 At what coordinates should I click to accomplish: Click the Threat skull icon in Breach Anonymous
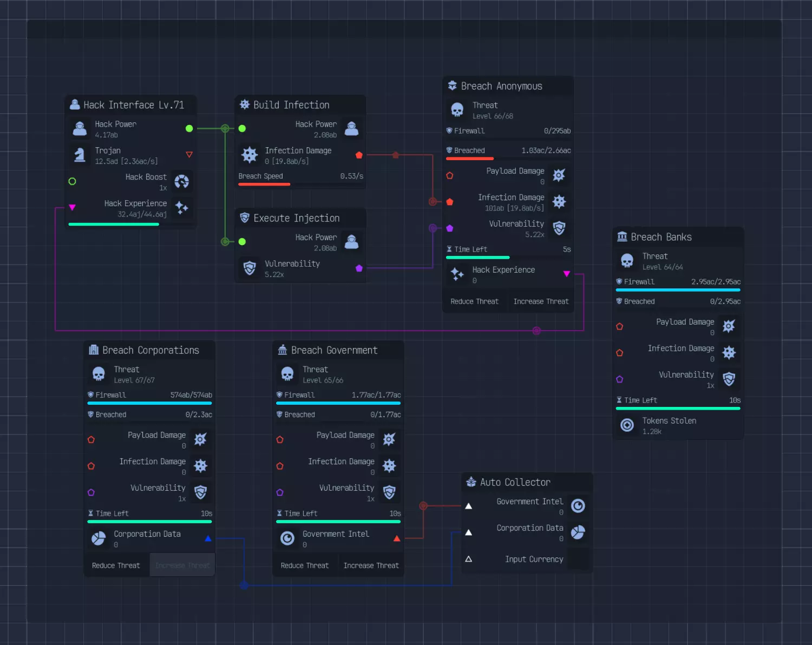[x=457, y=110]
